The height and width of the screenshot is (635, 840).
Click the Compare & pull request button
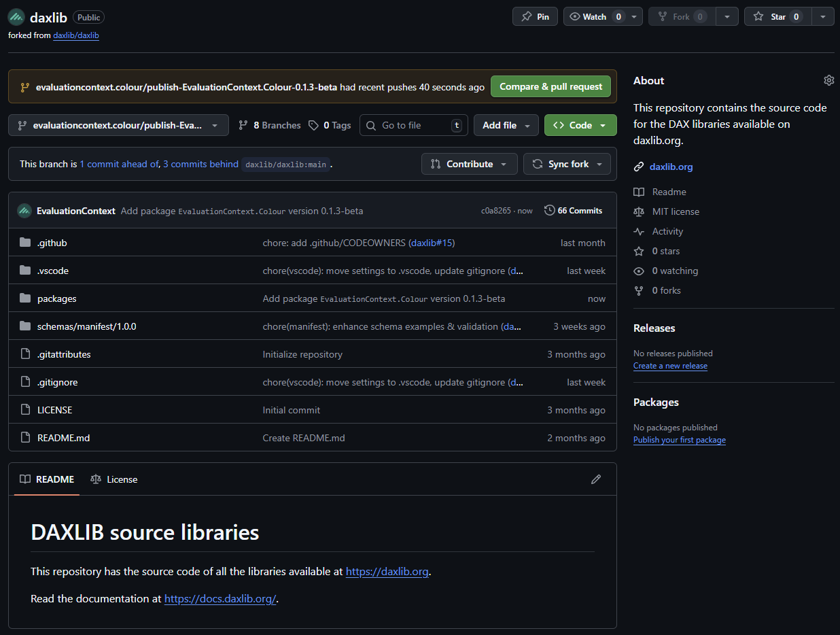[550, 87]
